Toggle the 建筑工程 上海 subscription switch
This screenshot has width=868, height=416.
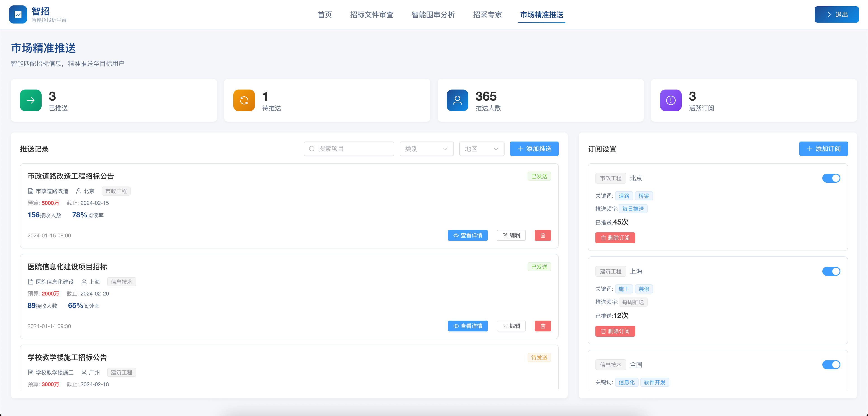tap(831, 271)
